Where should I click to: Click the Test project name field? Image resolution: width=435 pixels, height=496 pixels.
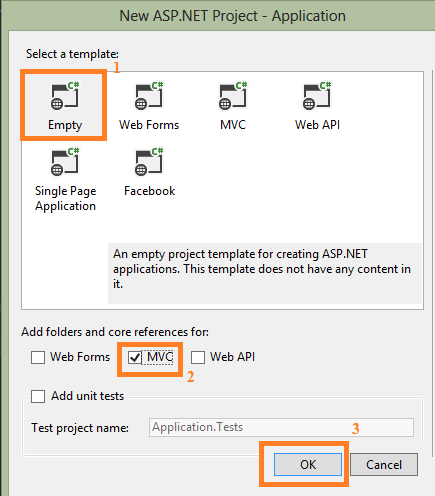tap(281, 427)
